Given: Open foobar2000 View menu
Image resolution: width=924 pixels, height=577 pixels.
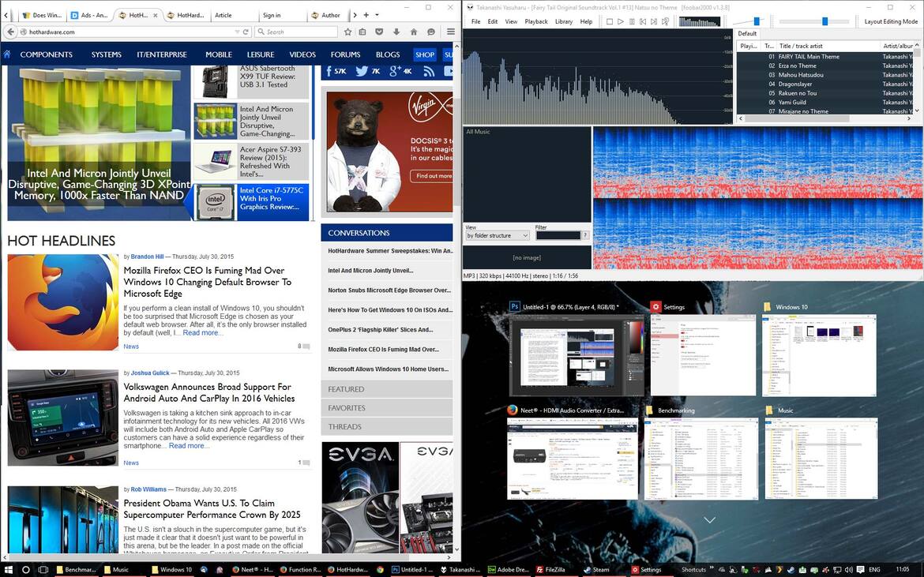Looking at the screenshot, I should pos(511,21).
